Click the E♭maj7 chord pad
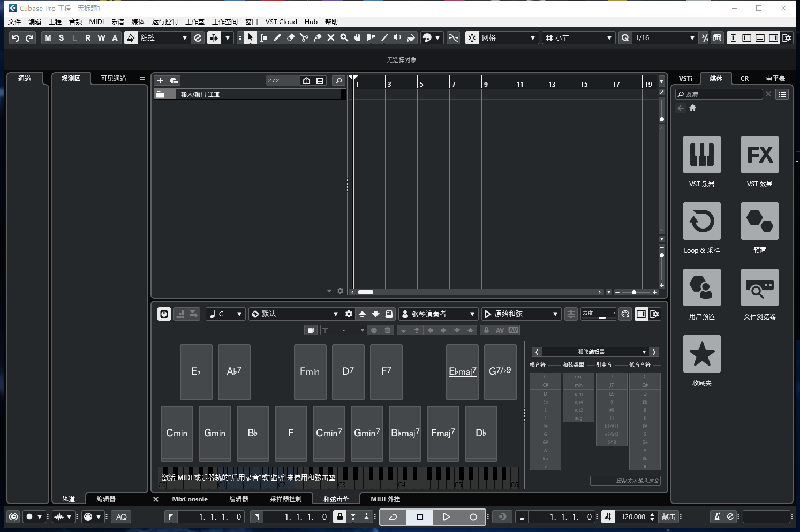 (x=462, y=372)
